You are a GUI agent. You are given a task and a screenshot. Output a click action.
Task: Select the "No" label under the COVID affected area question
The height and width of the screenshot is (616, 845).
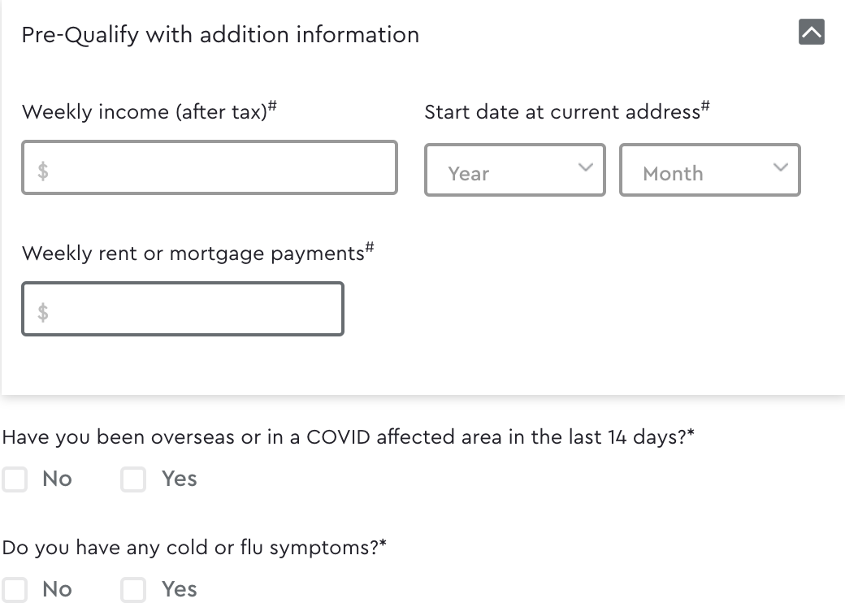click(x=57, y=479)
